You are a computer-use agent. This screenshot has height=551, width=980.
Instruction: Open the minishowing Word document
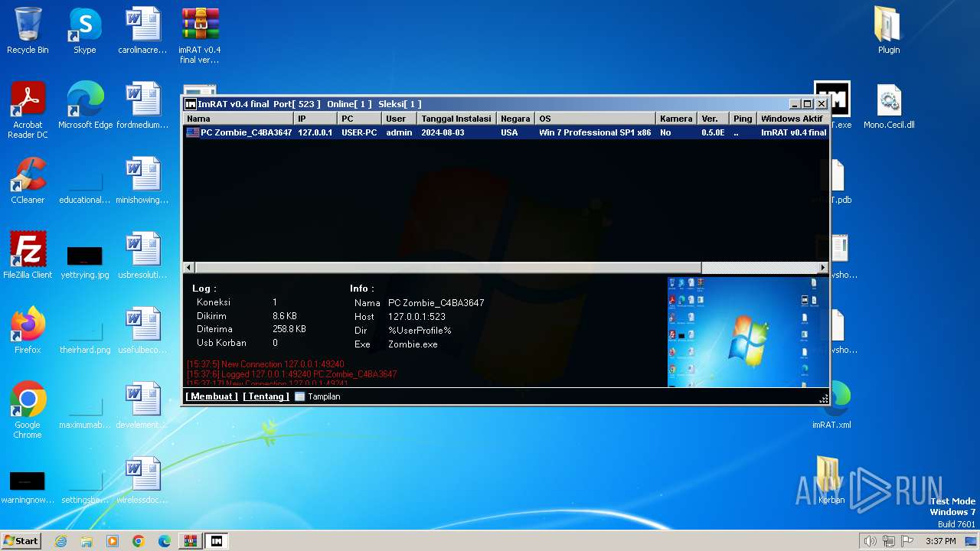coord(142,181)
